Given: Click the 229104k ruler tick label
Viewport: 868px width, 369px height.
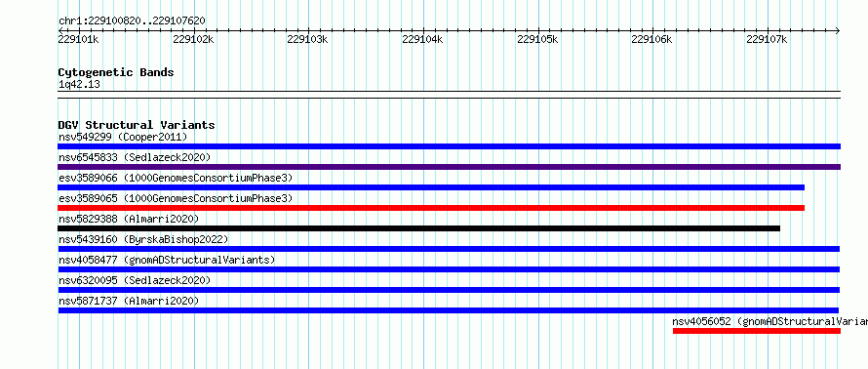Looking at the screenshot, I should tap(423, 39).
